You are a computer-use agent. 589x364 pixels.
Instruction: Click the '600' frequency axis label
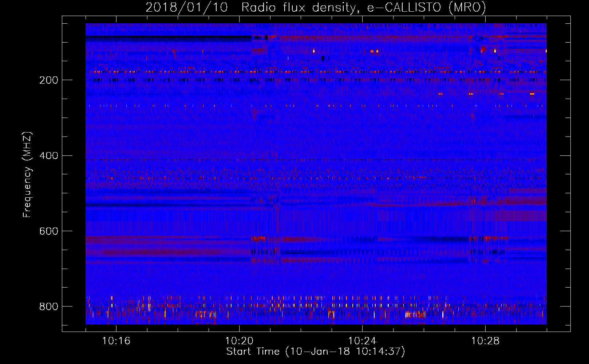(x=48, y=232)
